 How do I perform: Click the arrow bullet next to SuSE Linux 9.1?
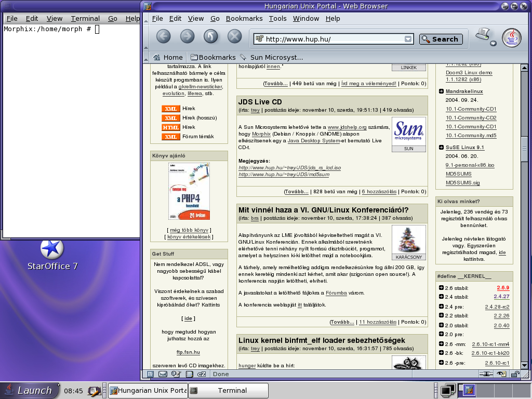coord(441,147)
